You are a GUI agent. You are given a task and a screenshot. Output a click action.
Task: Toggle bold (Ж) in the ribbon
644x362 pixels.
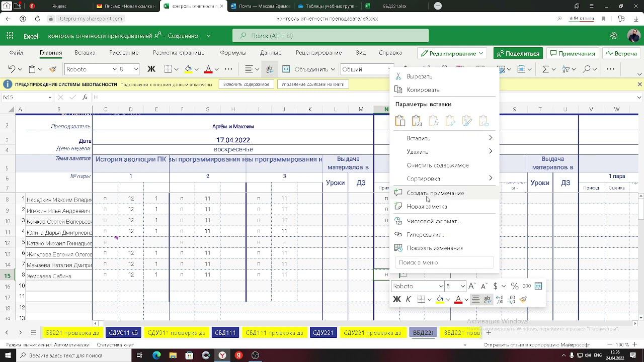click(x=151, y=69)
